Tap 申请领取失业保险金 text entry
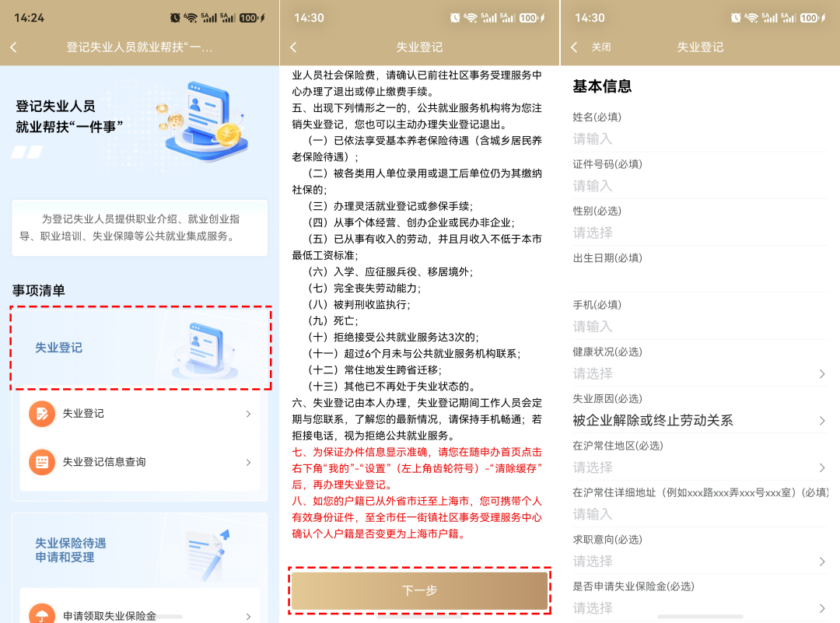The width and height of the screenshot is (840, 623). click(x=110, y=616)
